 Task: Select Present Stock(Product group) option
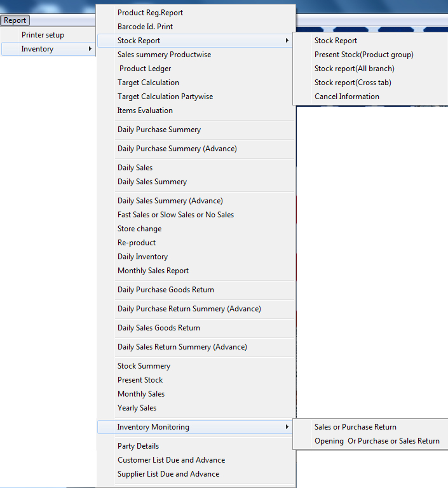[363, 55]
